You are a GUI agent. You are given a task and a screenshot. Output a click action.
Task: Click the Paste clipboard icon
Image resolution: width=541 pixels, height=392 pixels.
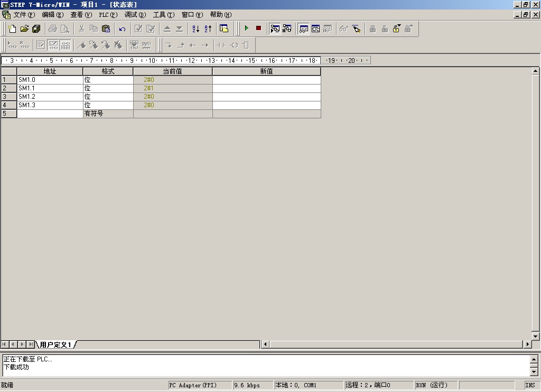click(106, 29)
